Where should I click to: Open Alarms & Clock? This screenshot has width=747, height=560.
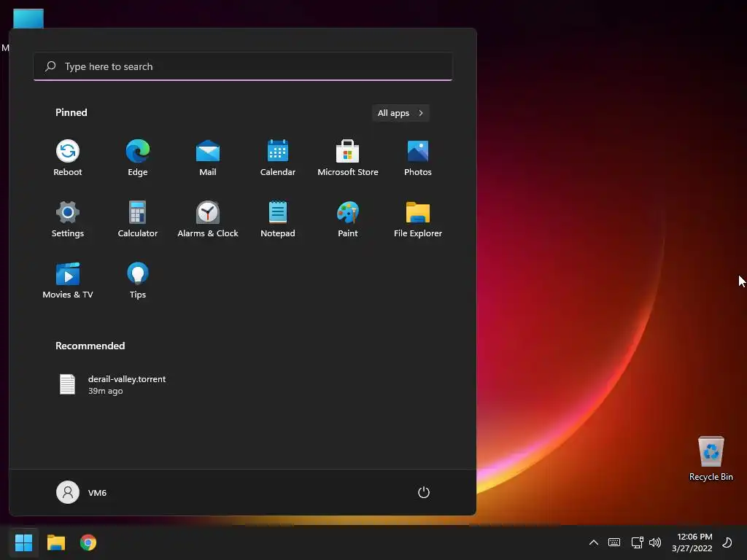(x=208, y=219)
